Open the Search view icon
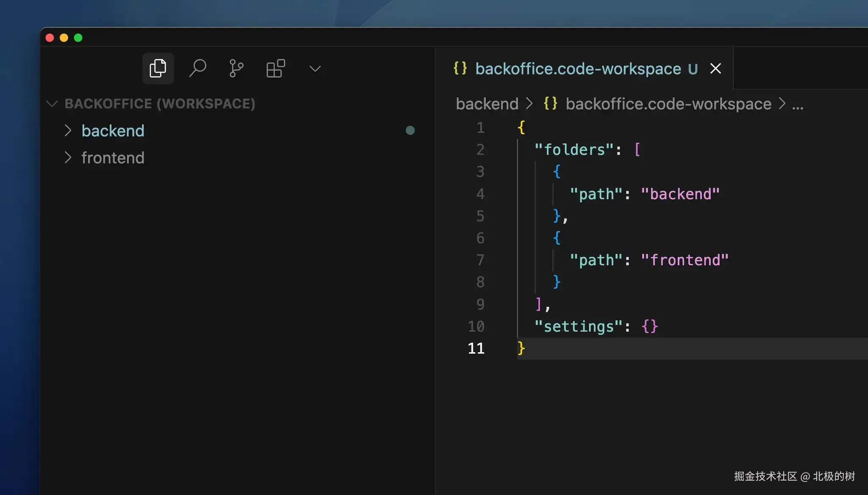 pyautogui.click(x=198, y=68)
